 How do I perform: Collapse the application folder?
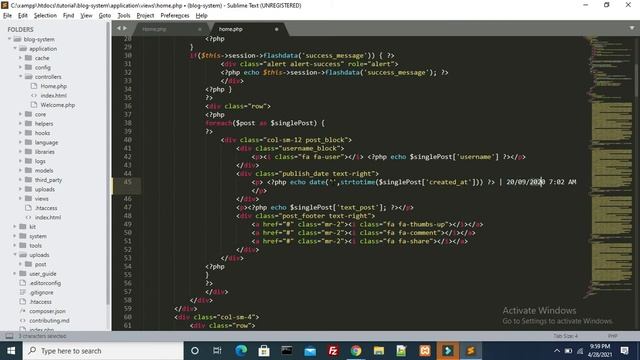click(15, 49)
